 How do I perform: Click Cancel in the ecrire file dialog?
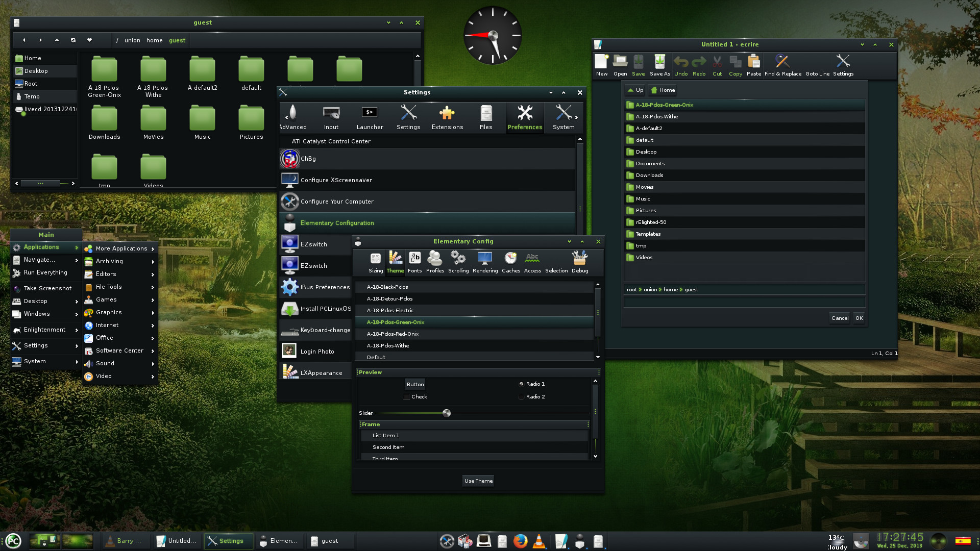(x=840, y=318)
